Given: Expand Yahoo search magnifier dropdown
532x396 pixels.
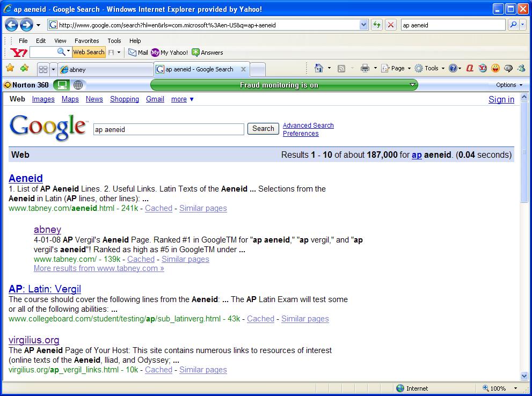Looking at the screenshot, I should coord(68,52).
